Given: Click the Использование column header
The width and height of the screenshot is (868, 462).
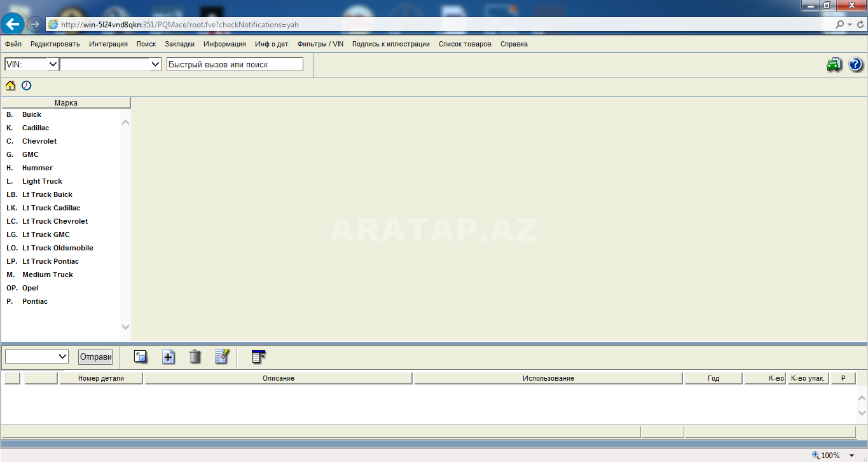Looking at the screenshot, I should tap(548, 378).
